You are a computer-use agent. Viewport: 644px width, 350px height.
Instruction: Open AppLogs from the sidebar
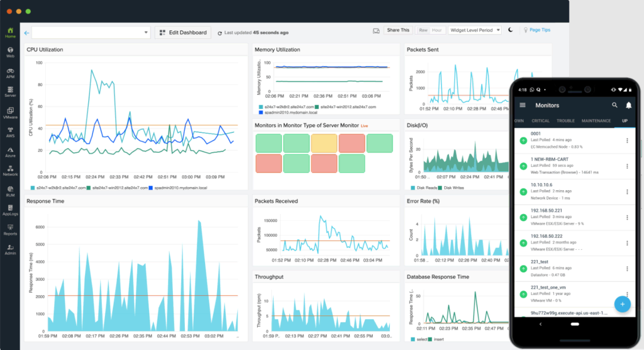pos(10,210)
